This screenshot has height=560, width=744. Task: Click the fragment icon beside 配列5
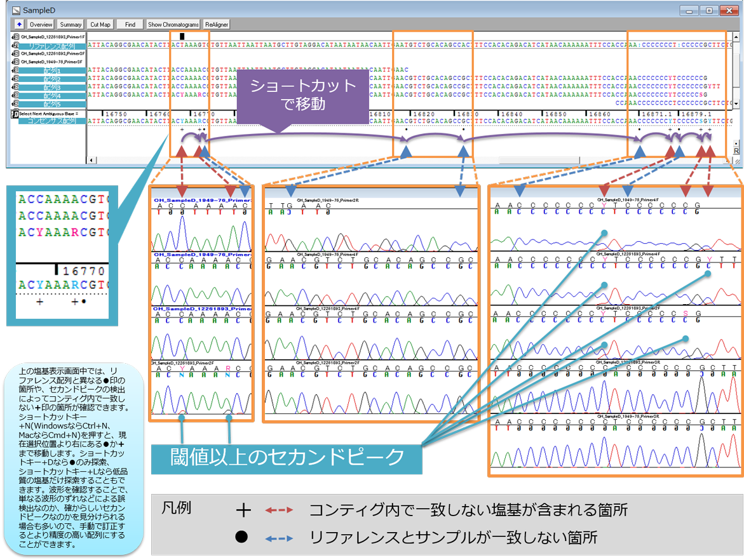click(15, 103)
